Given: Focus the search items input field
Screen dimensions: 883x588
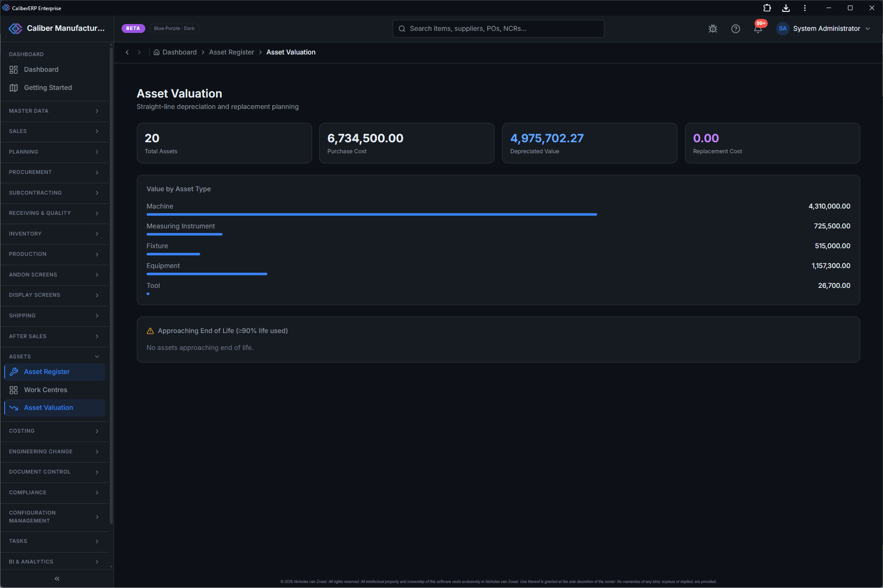Looking at the screenshot, I should (x=498, y=29).
